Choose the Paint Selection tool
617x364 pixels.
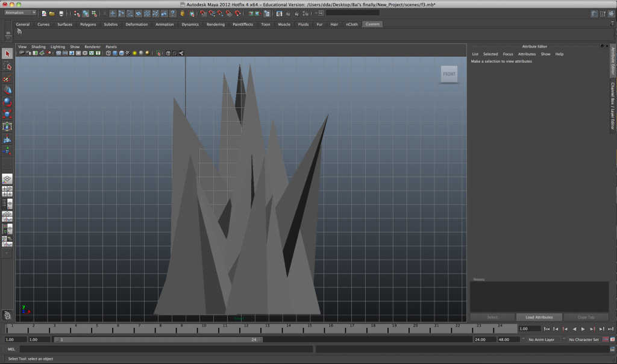(7, 78)
